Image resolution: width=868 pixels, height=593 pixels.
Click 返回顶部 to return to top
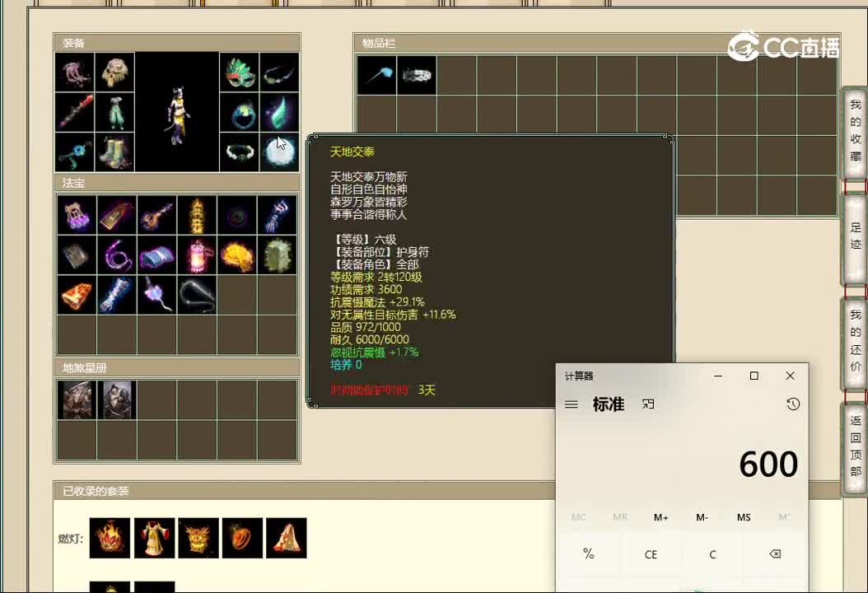tap(856, 447)
